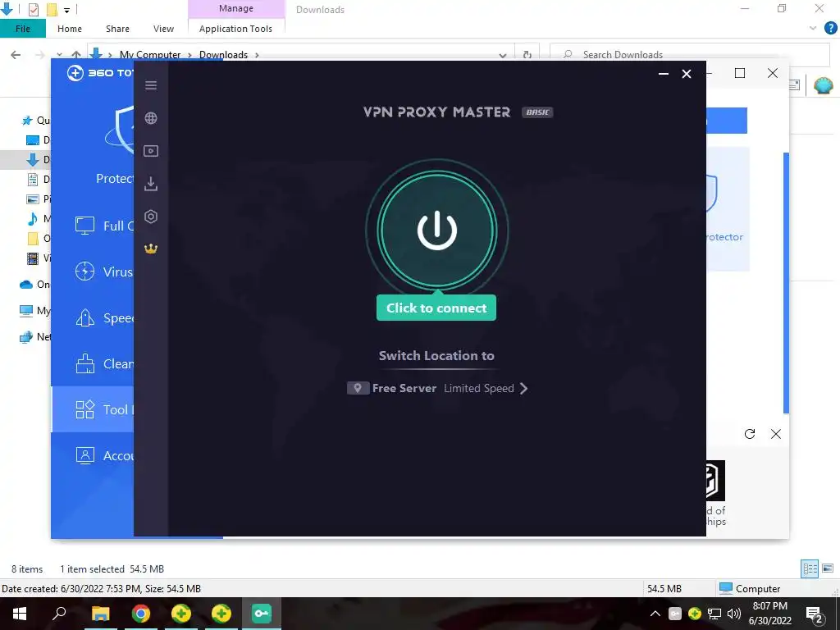
Task: Open Cleanup in 360 Total Security
Action: click(92, 364)
